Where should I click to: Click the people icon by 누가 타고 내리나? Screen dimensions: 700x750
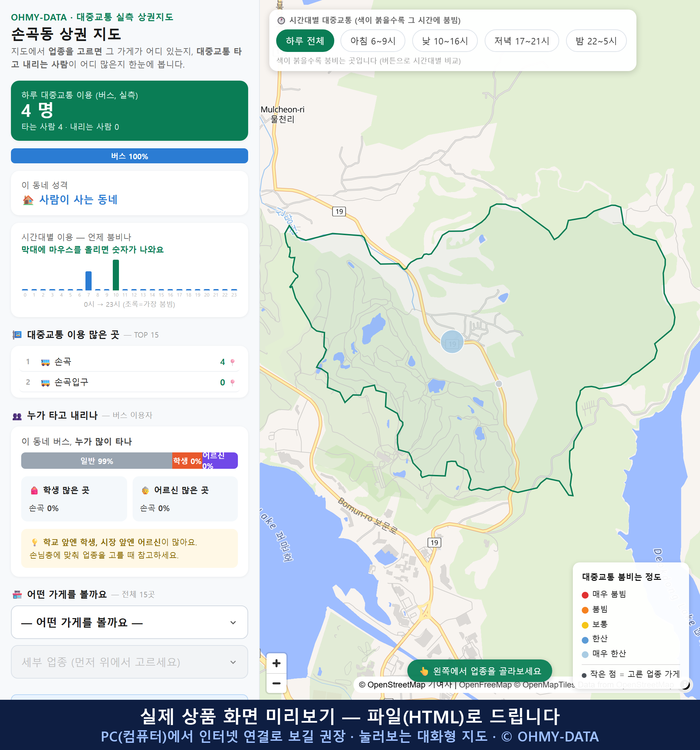pyautogui.click(x=17, y=416)
